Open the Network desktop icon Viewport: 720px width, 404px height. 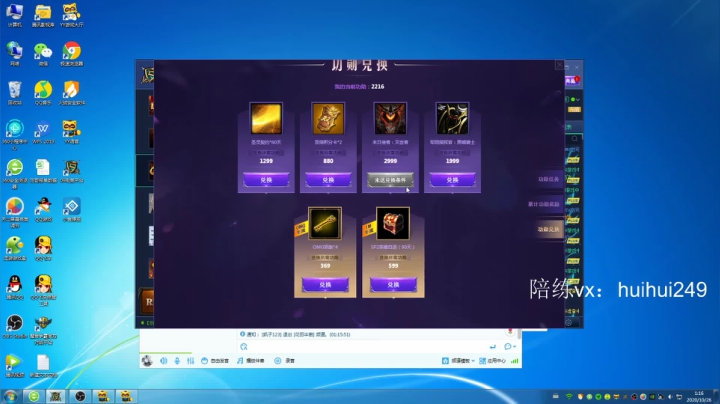[15, 54]
